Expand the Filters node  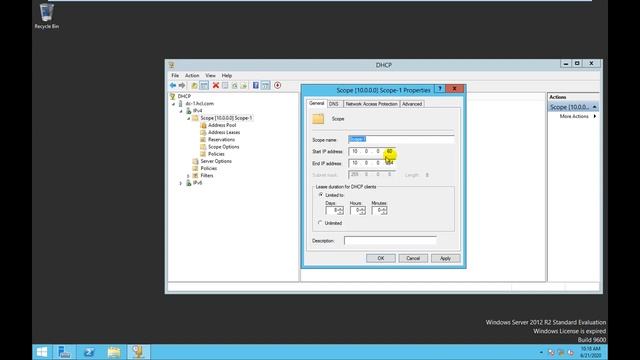pos(188,176)
